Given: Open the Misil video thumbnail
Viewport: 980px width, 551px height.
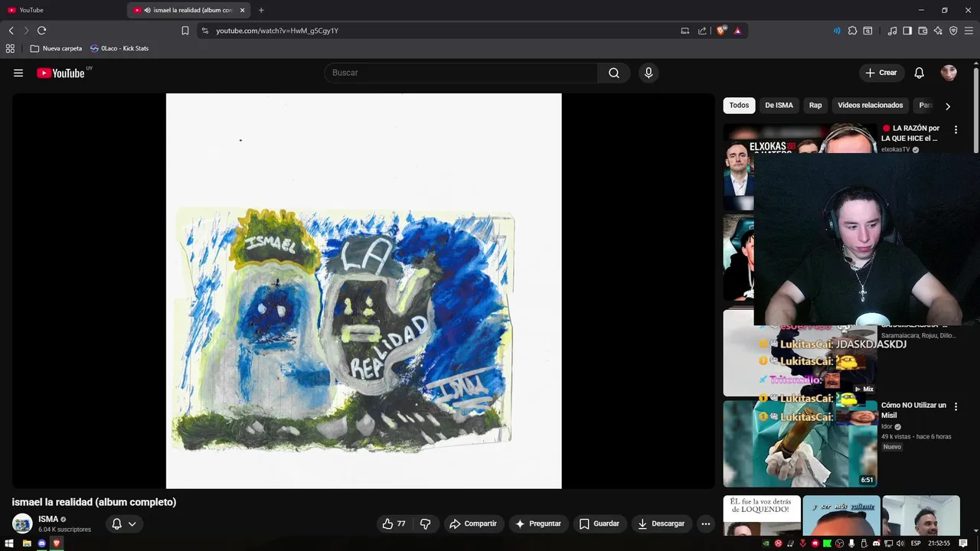Looking at the screenshot, I should click(800, 444).
